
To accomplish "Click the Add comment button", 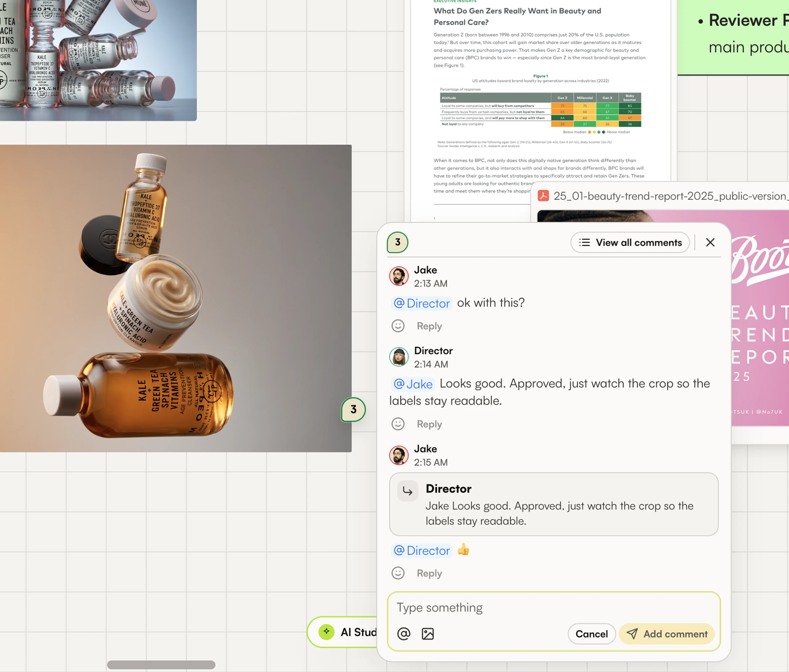I will [667, 634].
